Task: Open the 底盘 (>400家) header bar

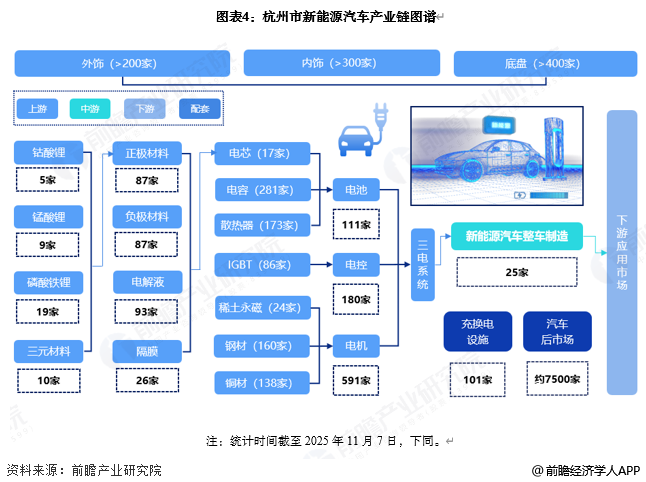Action: (x=541, y=64)
